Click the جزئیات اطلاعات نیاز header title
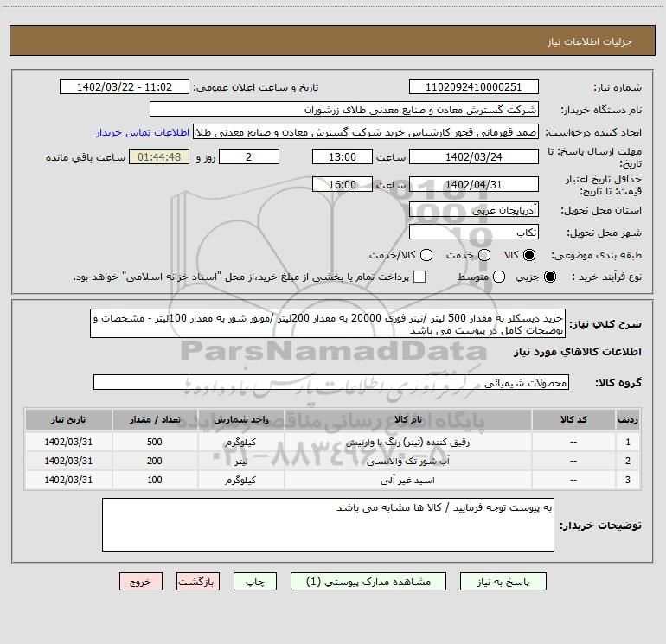 click(589, 41)
